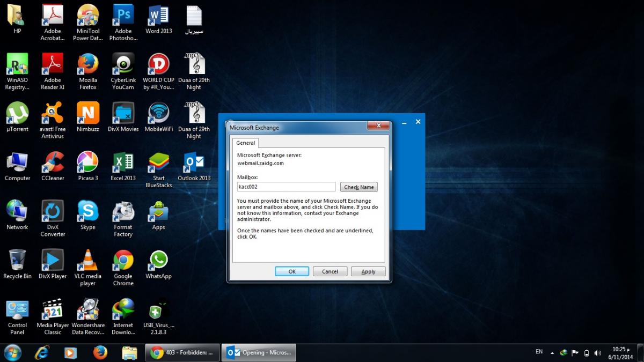The image size is (644, 362).
Task: Open Start BlueStacks icon
Action: pos(159,170)
